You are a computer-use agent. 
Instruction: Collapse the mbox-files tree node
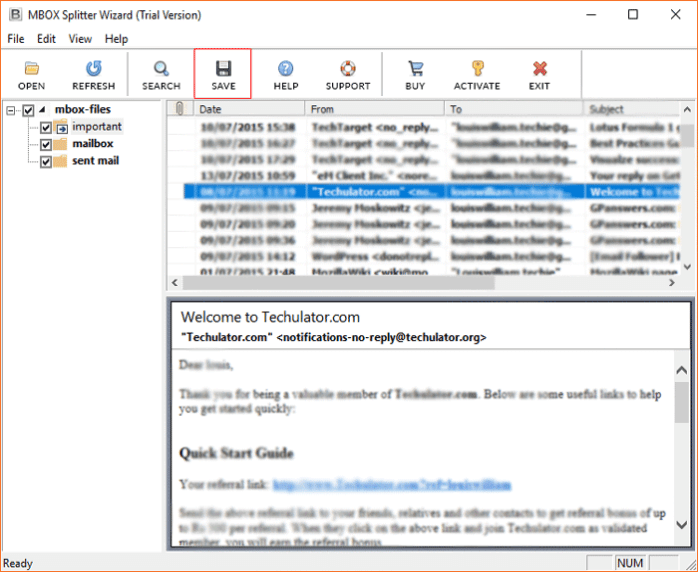point(11,110)
